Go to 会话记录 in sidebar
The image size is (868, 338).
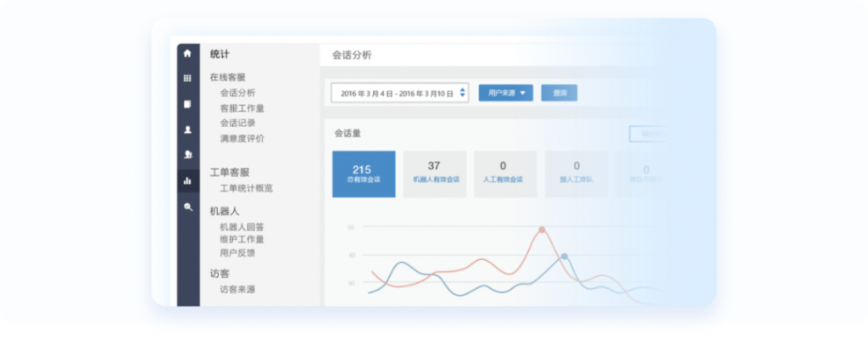coord(238,124)
